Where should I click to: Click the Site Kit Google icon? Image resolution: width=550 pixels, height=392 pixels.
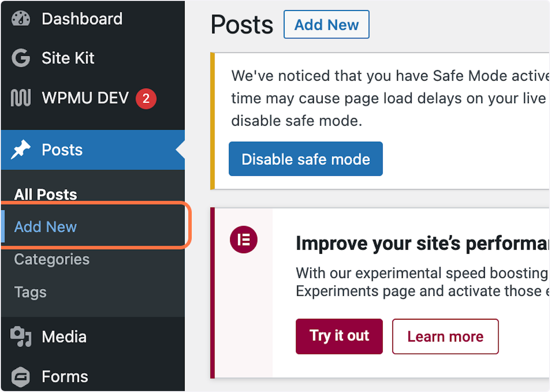[21, 58]
